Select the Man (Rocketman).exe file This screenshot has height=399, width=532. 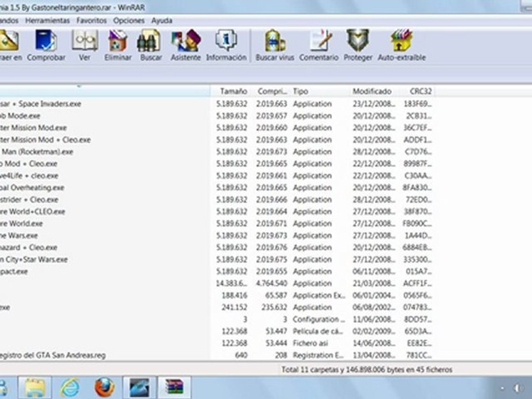37,152
